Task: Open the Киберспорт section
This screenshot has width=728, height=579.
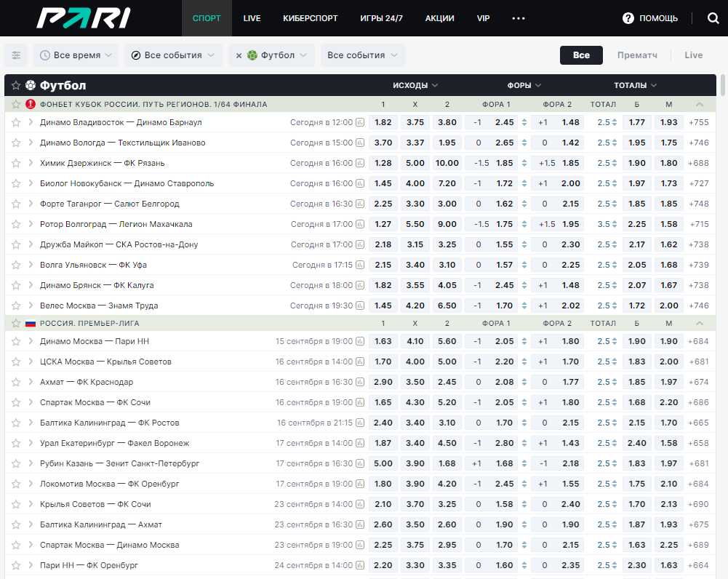Action: coord(310,18)
